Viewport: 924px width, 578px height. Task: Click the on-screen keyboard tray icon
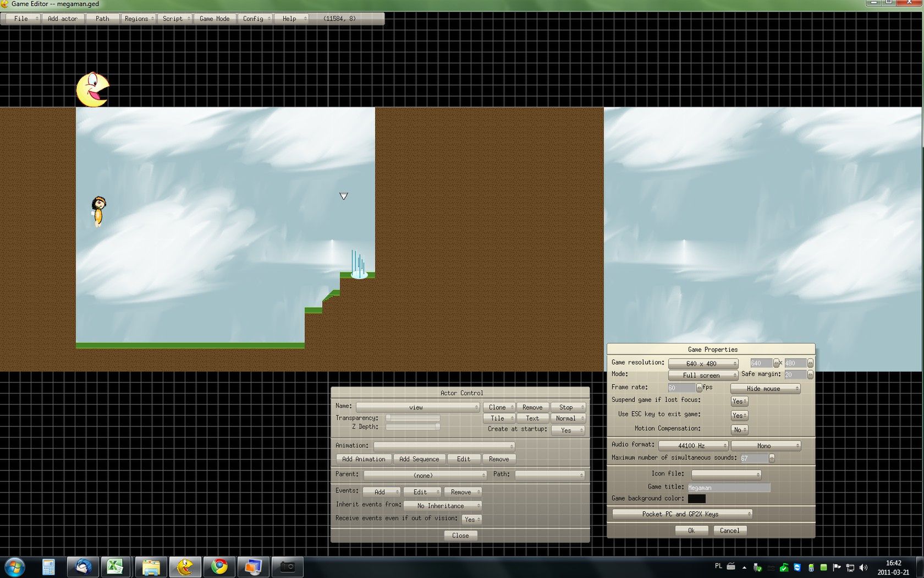click(731, 566)
